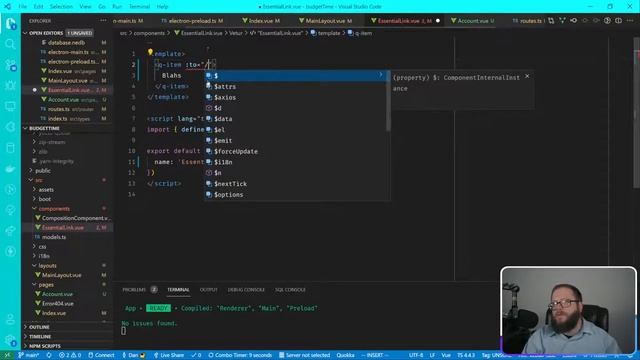Open database.nedb in Open Editors
This screenshot has height=360, width=640.
pyautogui.click(x=67, y=42)
